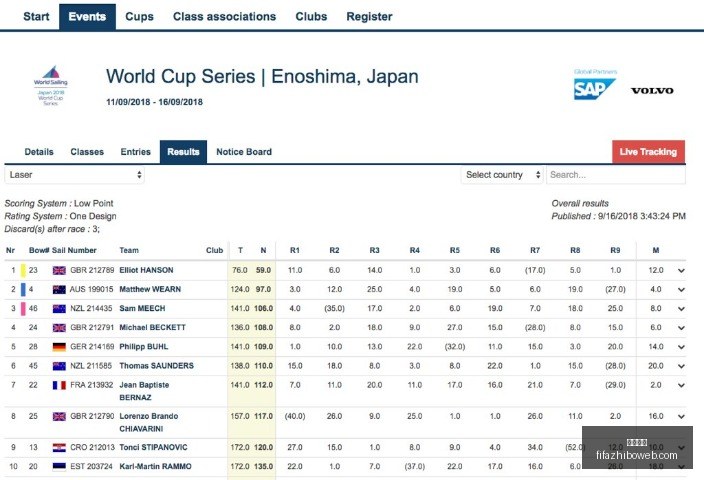704x480 pixels.
Task: Click the German flag beside Philipp BUHL
Action: click(59, 347)
